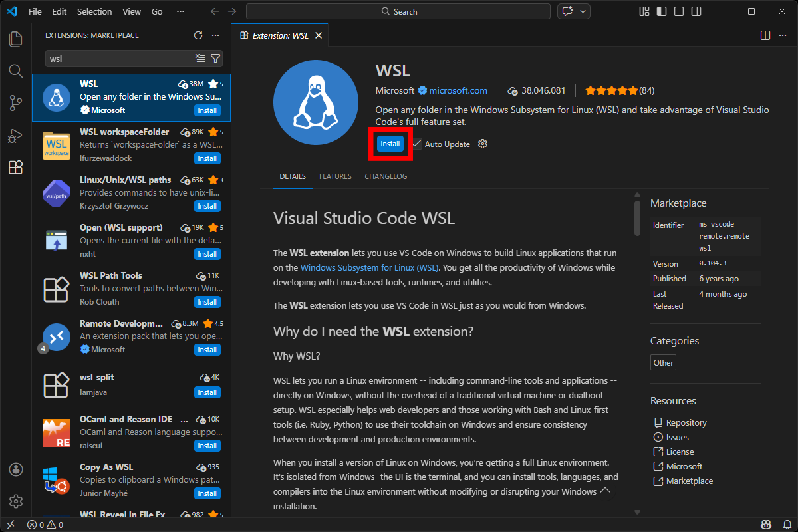The height and width of the screenshot is (532, 798).
Task: Open the remote connection indicator in the status bar
Action: click(x=10, y=525)
